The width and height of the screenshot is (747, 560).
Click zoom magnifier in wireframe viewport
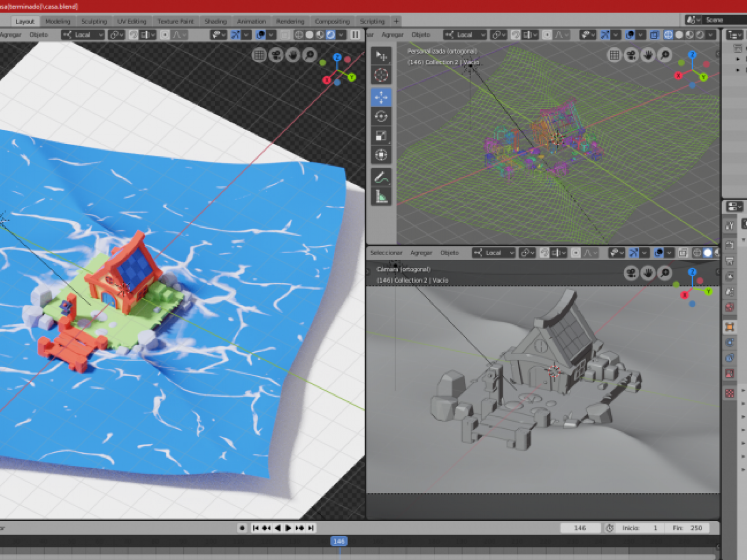665,55
